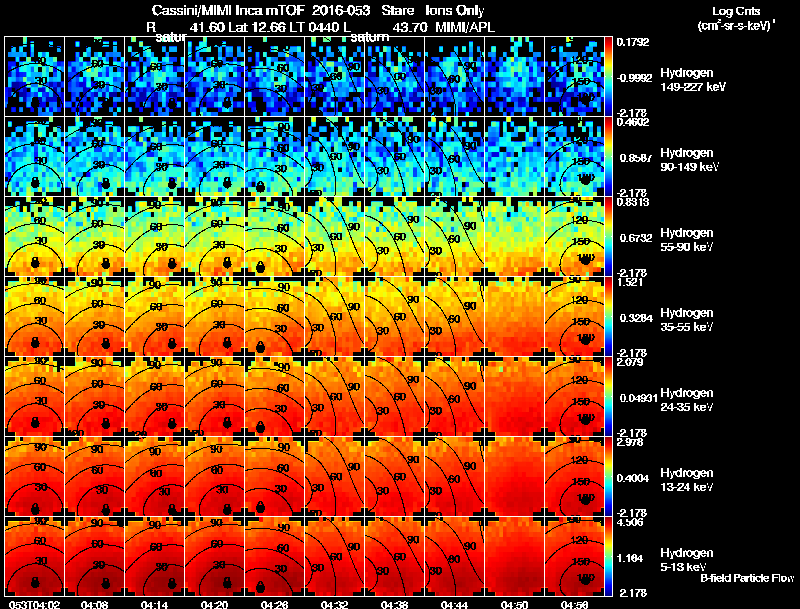This screenshot has width=800, height=609.
Task: Click the 'Hydrogen 90-149 keV' row label
Action: click(x=689, y=160)
